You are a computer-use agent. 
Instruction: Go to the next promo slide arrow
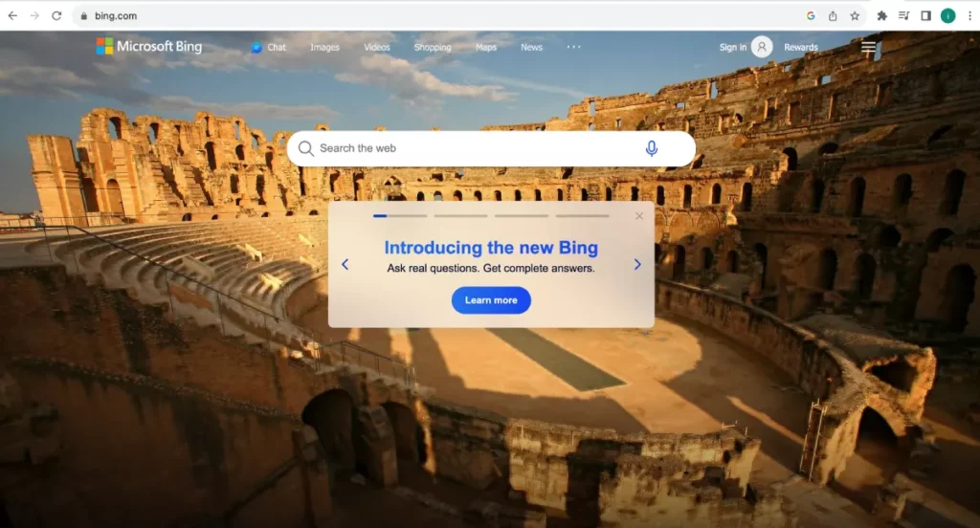[x=636, y=264]
